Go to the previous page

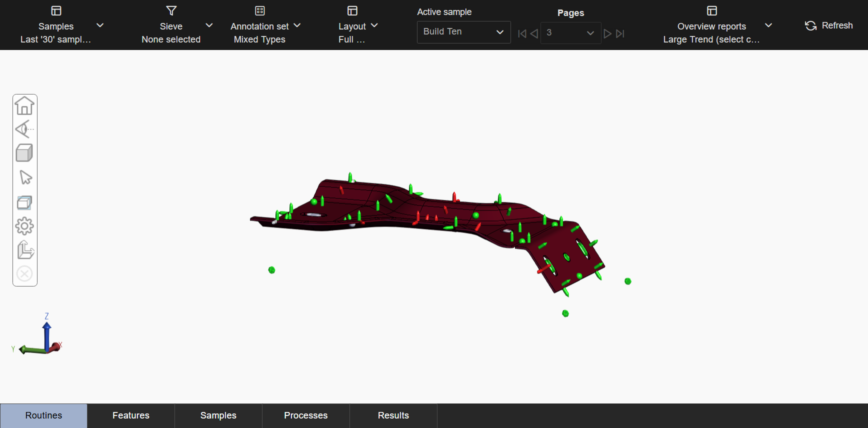[x=534, y=33]
